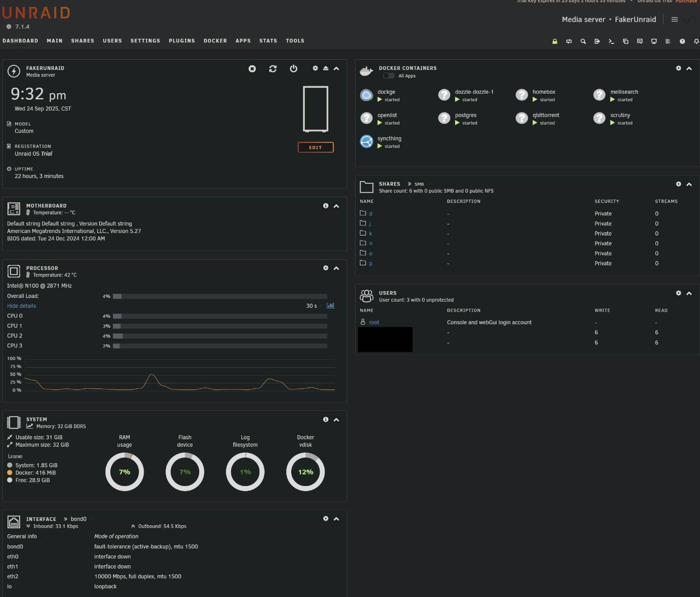Click the Overall Load progress bar
The height and width of the screenshot is (597, 700).
[220, 296]
